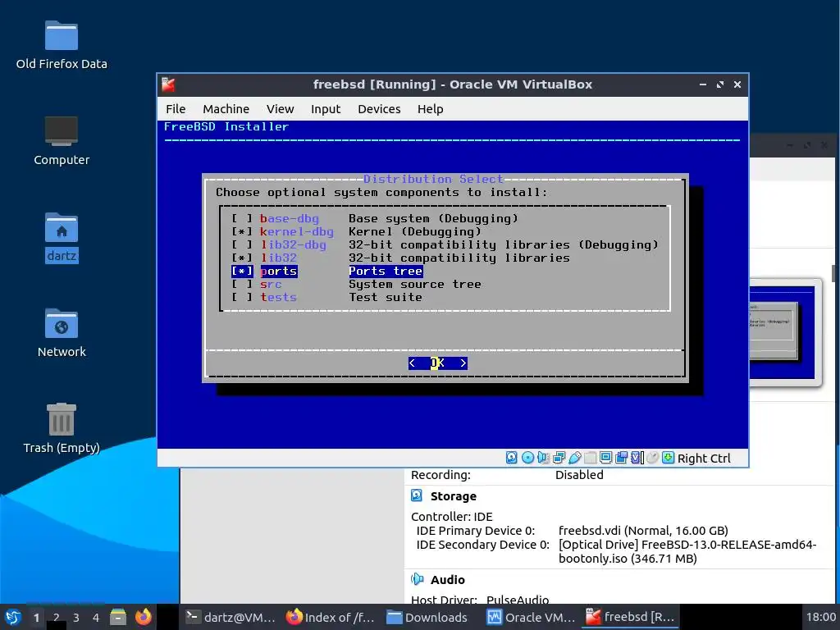Click the keyboard capture green arrow icon

[668, 458]
